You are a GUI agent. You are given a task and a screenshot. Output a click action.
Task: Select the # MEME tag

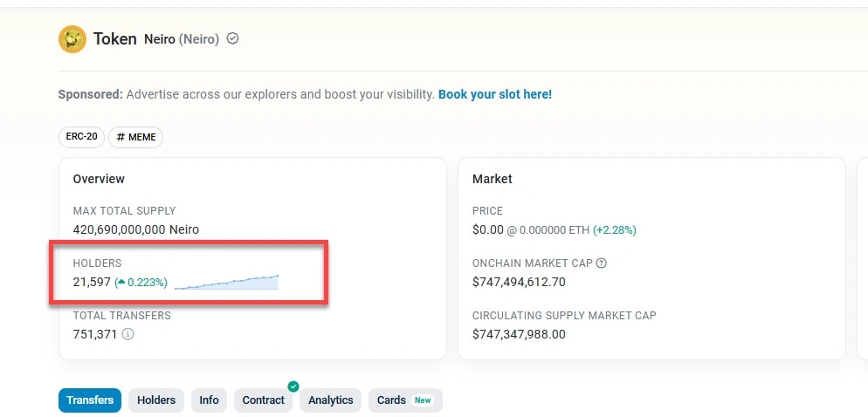(x=135, y=137)
